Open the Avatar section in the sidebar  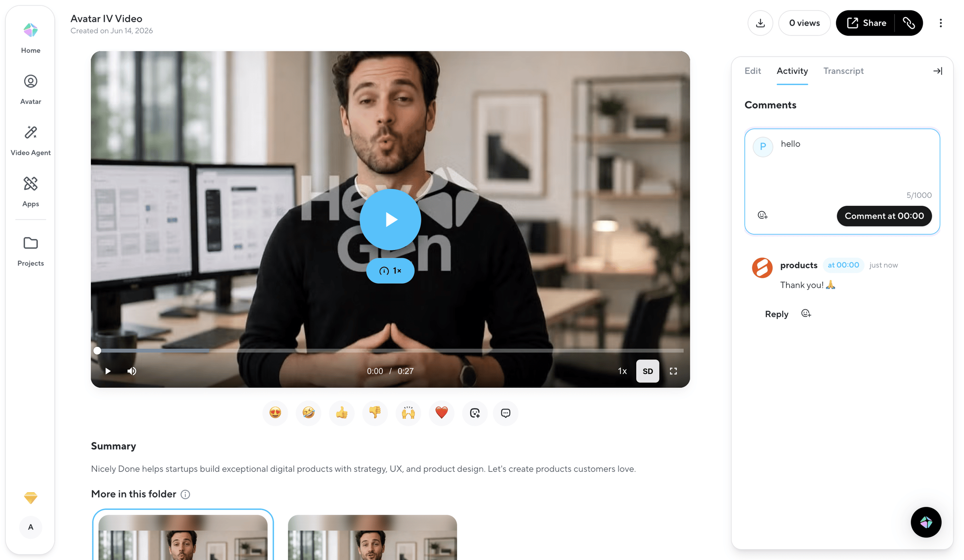pyautogui.click(x=31, y=90)
